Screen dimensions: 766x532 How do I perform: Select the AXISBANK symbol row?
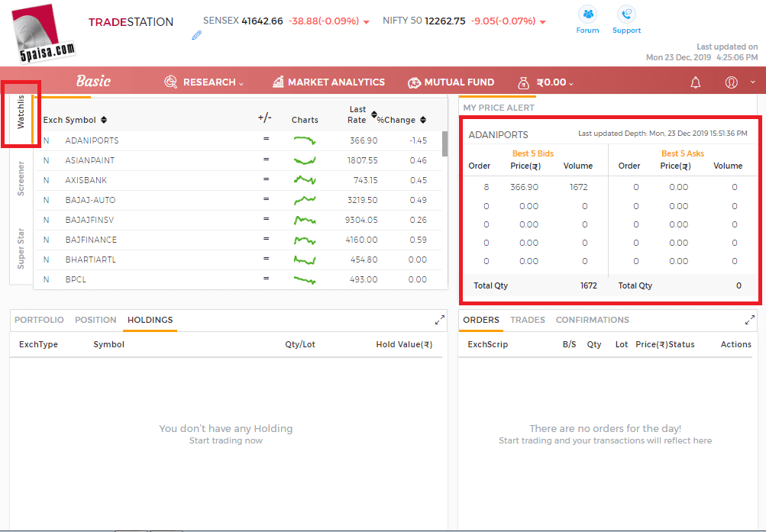pyautogui.click(x=238, y=180)
